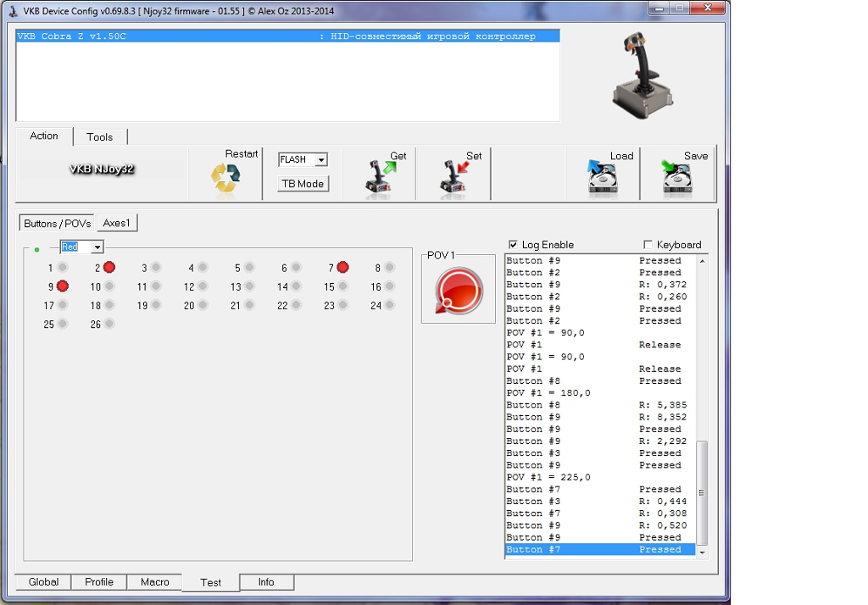Enable the Keyboard checkbox

[x=648, y=245]
